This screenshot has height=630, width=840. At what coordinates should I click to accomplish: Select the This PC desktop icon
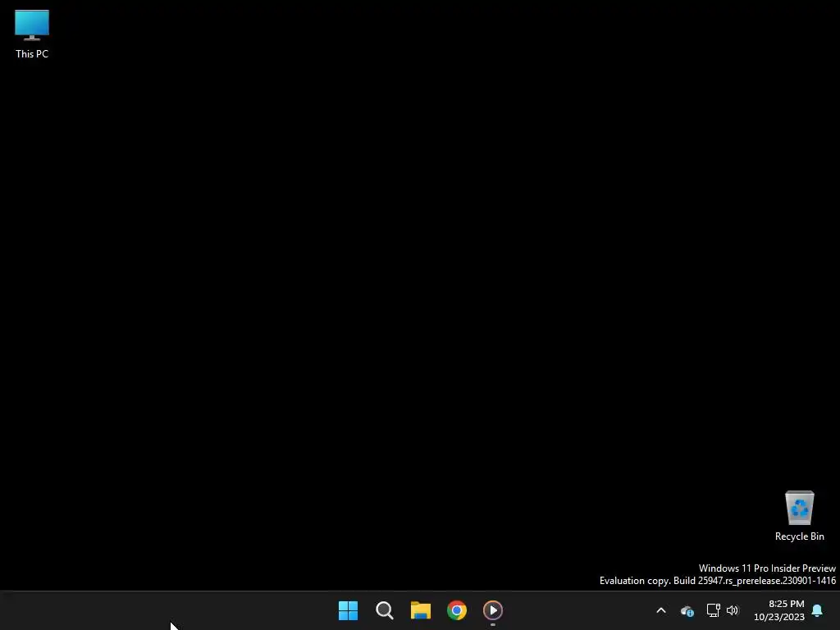click(x=32, y=34)
